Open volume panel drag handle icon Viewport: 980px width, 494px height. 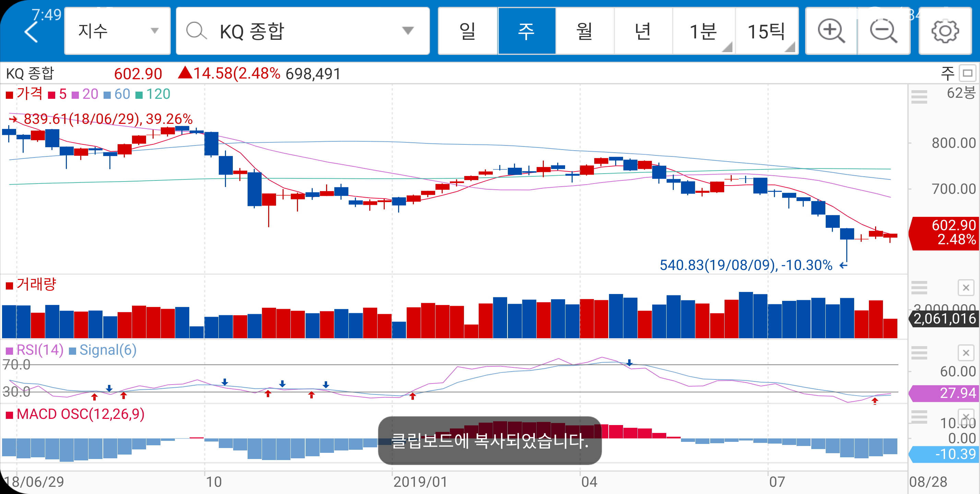coord(919,288)
